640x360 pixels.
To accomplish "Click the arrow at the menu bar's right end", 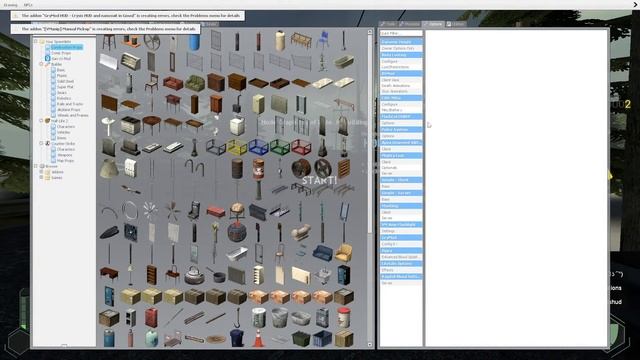I will 635,4.
